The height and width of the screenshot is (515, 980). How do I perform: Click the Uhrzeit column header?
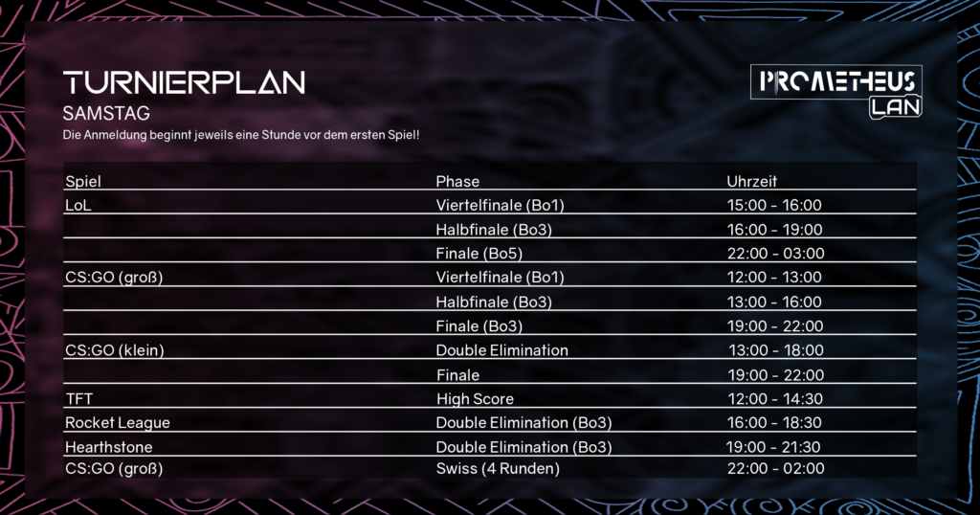coord(752,181)
